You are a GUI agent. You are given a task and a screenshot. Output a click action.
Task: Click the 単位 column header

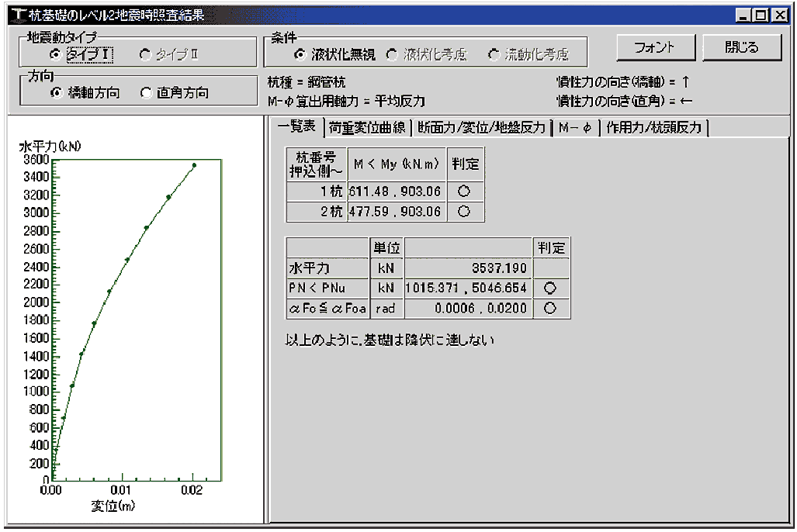(386, 248)
